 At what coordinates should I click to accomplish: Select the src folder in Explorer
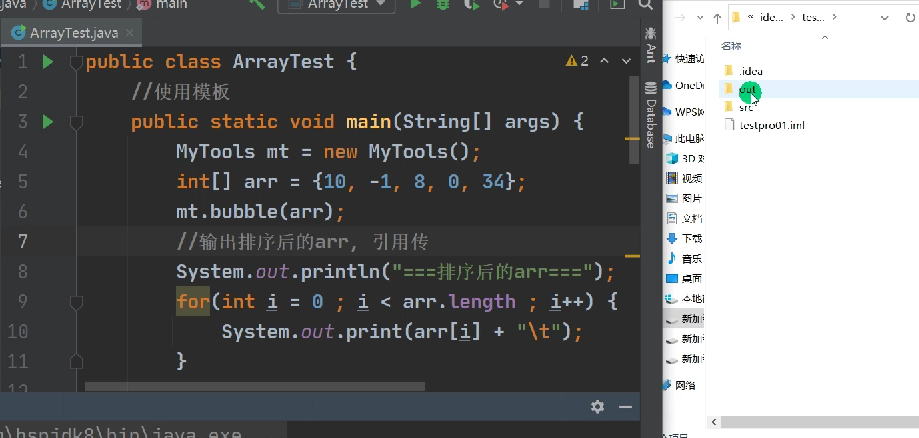[x=740, y=107]
